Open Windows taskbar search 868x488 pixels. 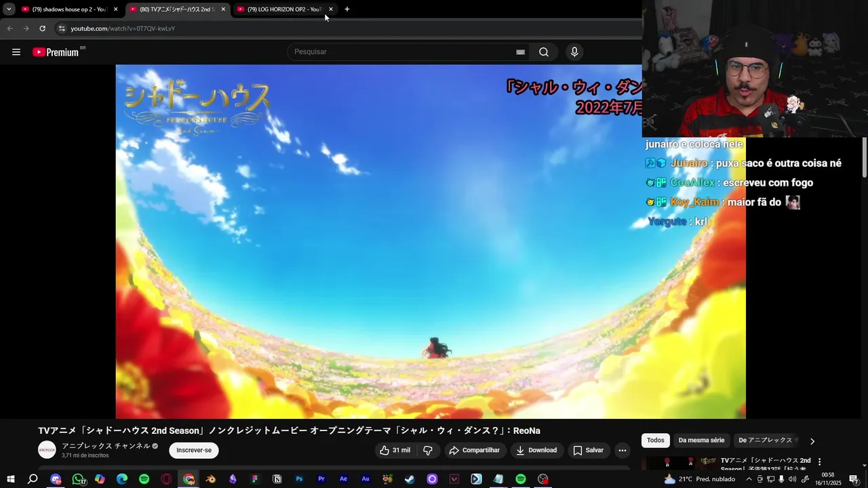click(33, 479)
